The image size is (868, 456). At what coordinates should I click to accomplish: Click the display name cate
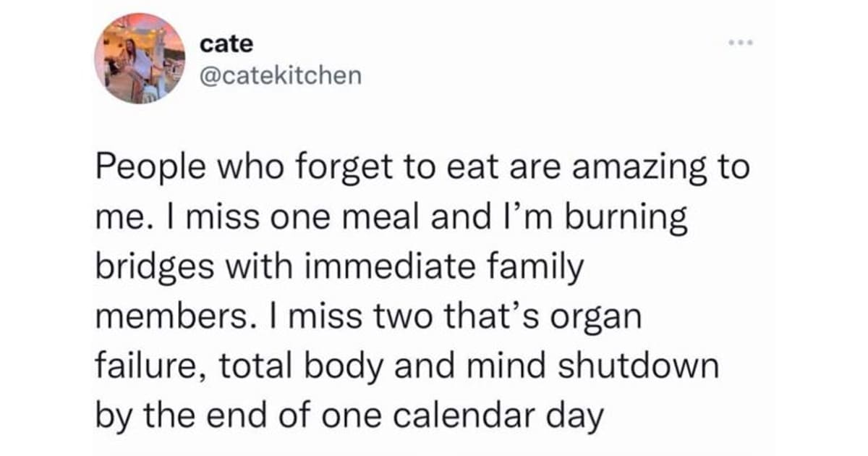225,43
